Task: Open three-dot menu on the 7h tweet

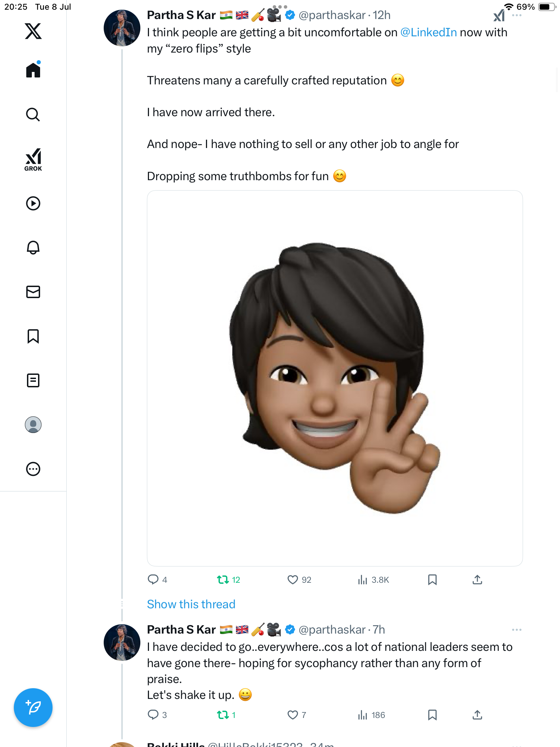Action: pos(516,630)
